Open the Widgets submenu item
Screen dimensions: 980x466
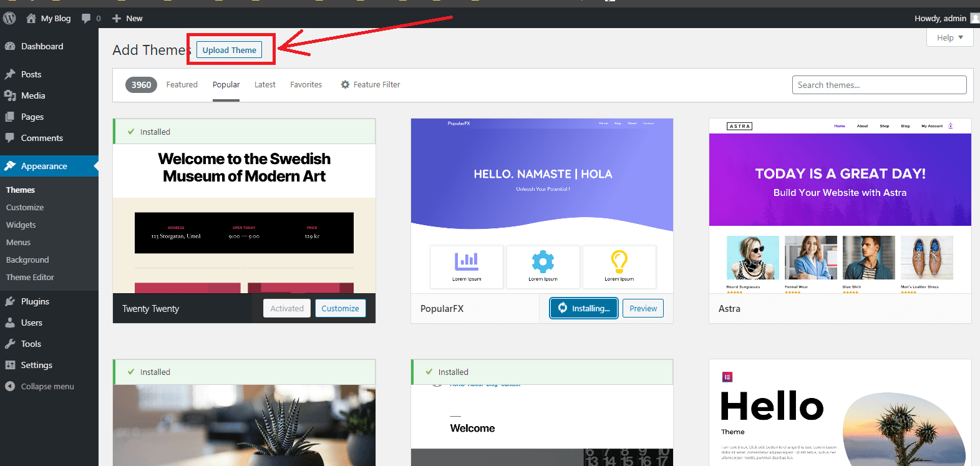pos(21,225)
